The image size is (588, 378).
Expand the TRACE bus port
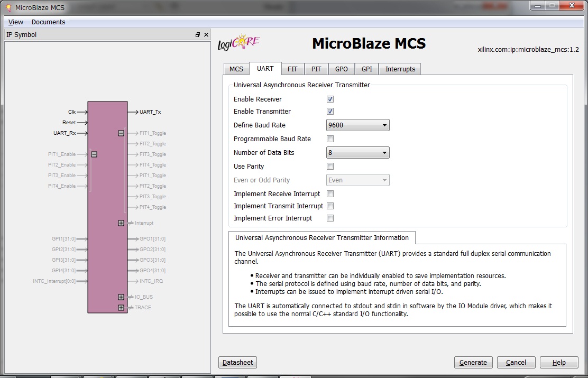(121, 308)
